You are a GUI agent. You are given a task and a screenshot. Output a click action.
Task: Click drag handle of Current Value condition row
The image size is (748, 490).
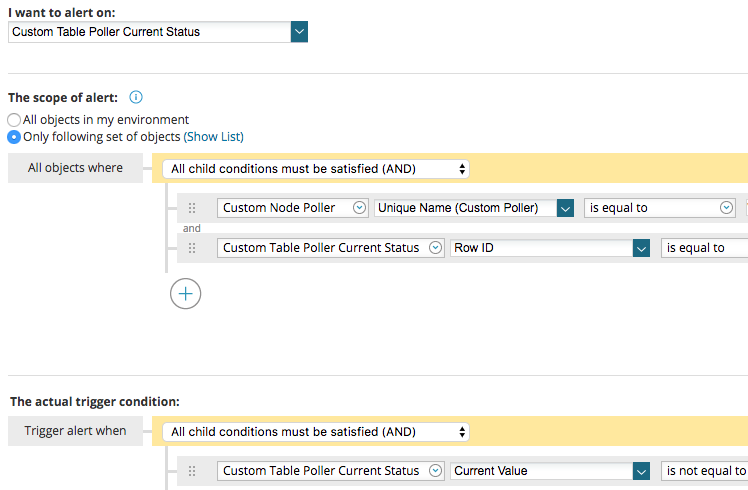click(192, 471)
